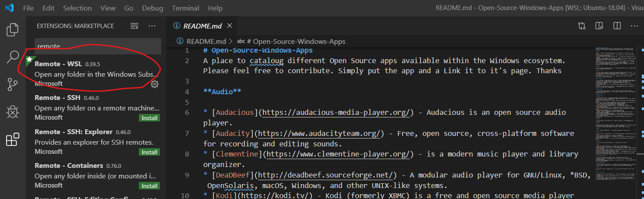Select the Remote - SSH extension title
Screen dimensions: 644x199
pyautogui.click(x=57, y=98)
